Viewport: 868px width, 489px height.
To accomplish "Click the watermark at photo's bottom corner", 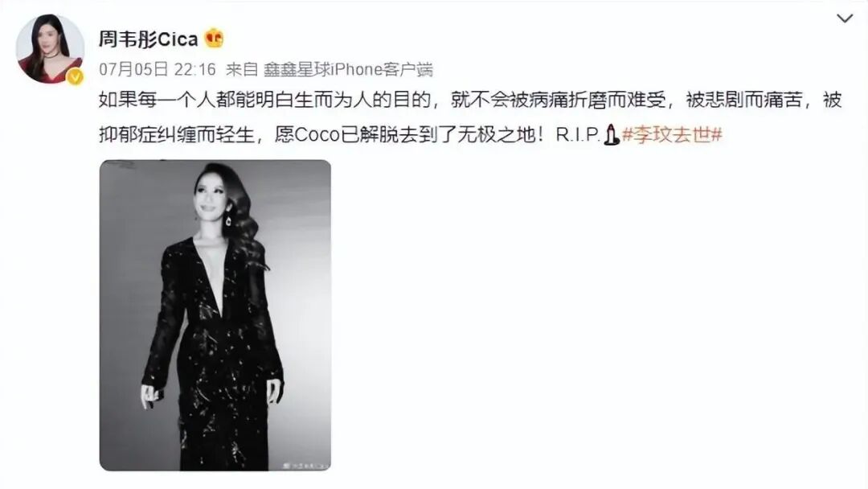I will (x=305, y=466).
